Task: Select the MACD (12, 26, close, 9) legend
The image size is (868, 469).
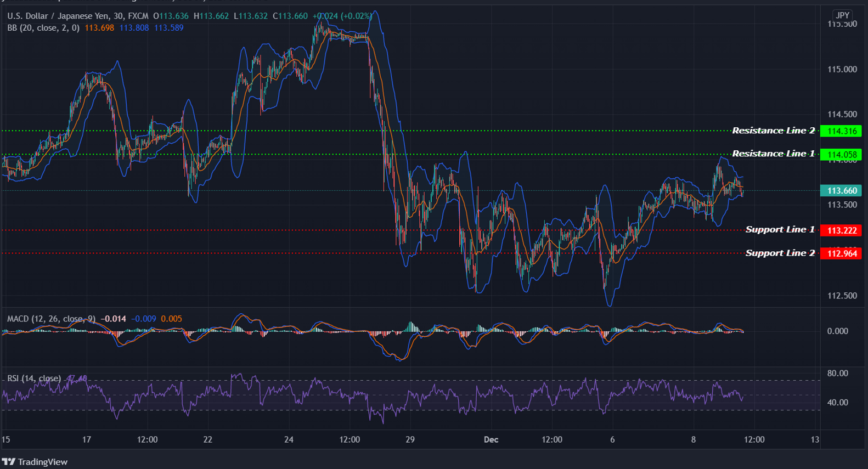Action: (51, 319)
